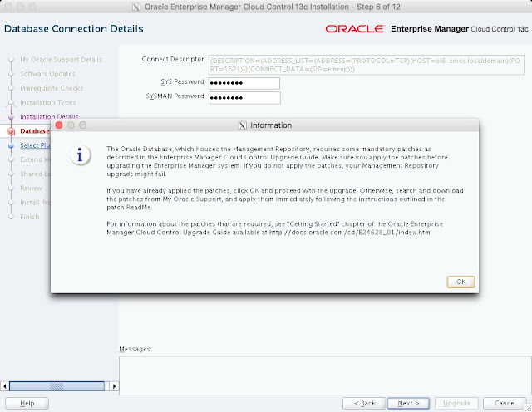Click the Review step
The image size is (532, 412).
(32, 189)
